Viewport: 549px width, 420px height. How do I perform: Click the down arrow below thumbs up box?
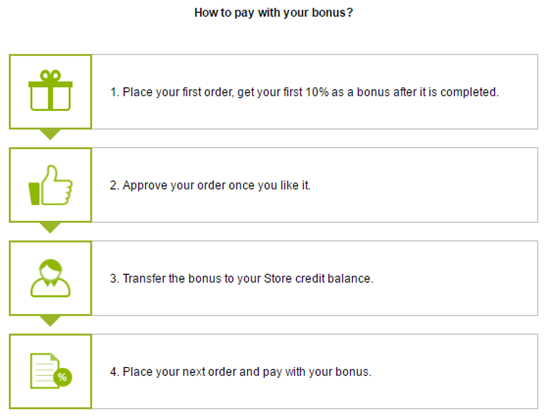(x=50, y=228)
